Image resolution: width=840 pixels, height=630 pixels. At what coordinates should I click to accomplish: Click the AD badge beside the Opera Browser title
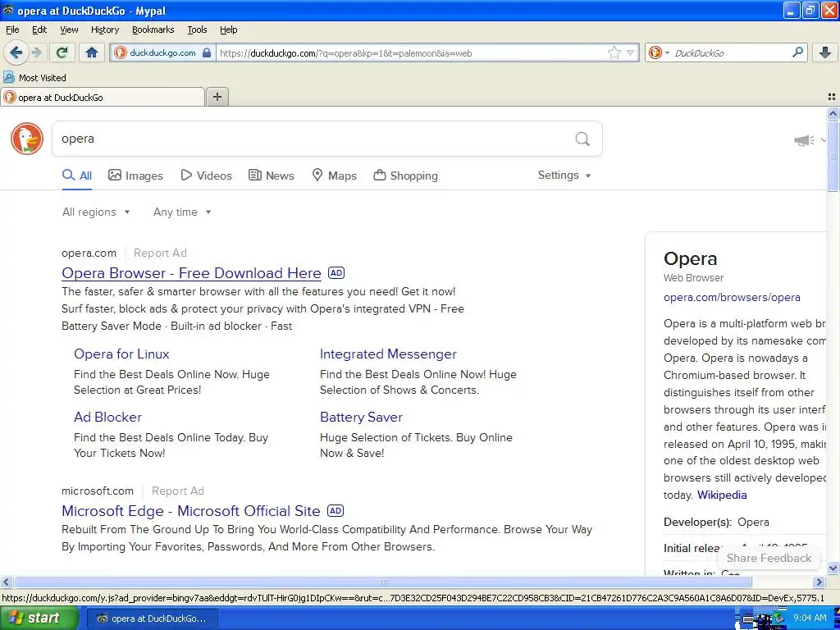tap(336, 272)
